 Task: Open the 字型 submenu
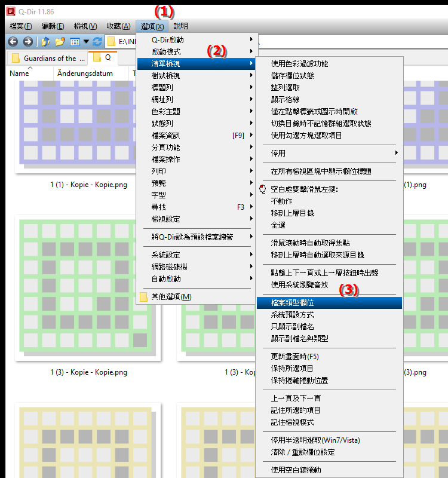196,195
